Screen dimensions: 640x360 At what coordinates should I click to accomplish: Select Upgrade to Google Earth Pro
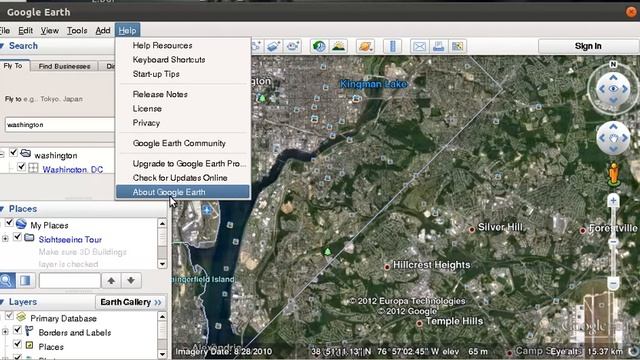(x=183, y=164)
